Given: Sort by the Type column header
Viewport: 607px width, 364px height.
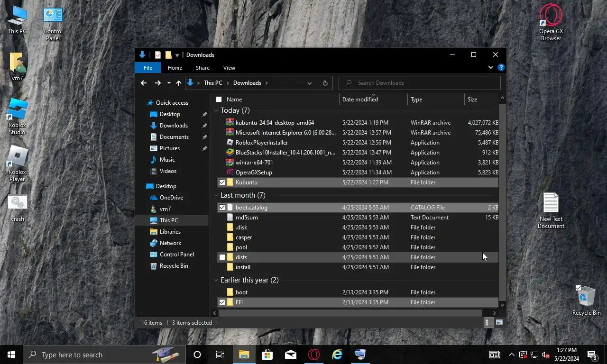Looking at the screenshot, I should tap(436, 100).
